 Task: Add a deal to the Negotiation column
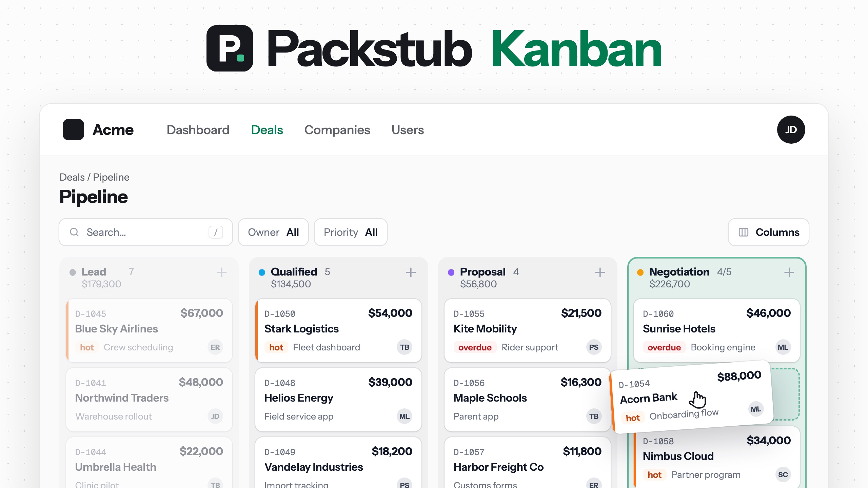789,272
